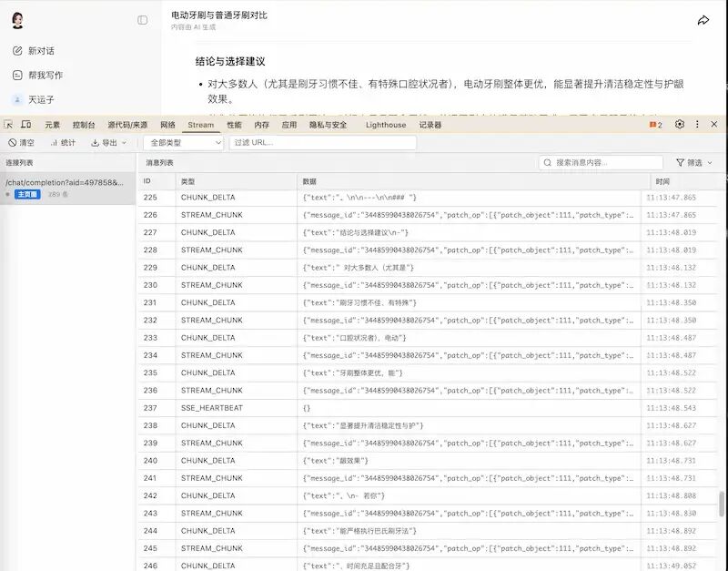This screenshot has height=571, width=728.
Task: Open the 源代码/来源 tab
Action: pos(127,125)
